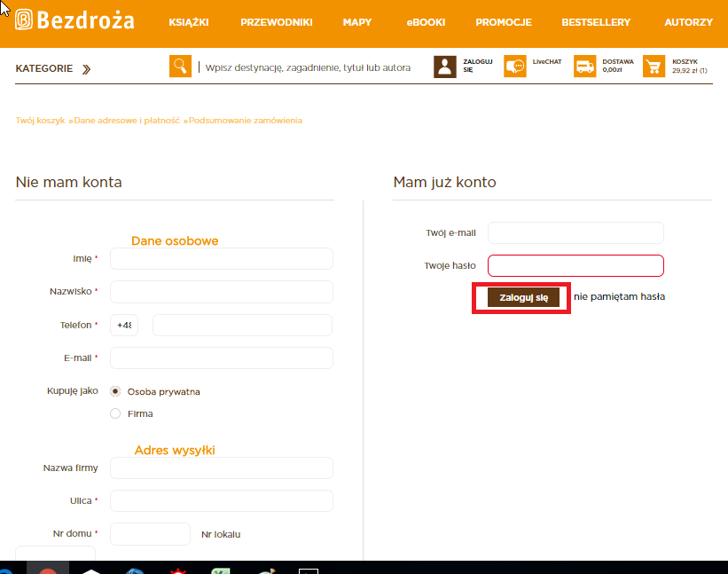Click the Ulica input field

pos(222,500)
